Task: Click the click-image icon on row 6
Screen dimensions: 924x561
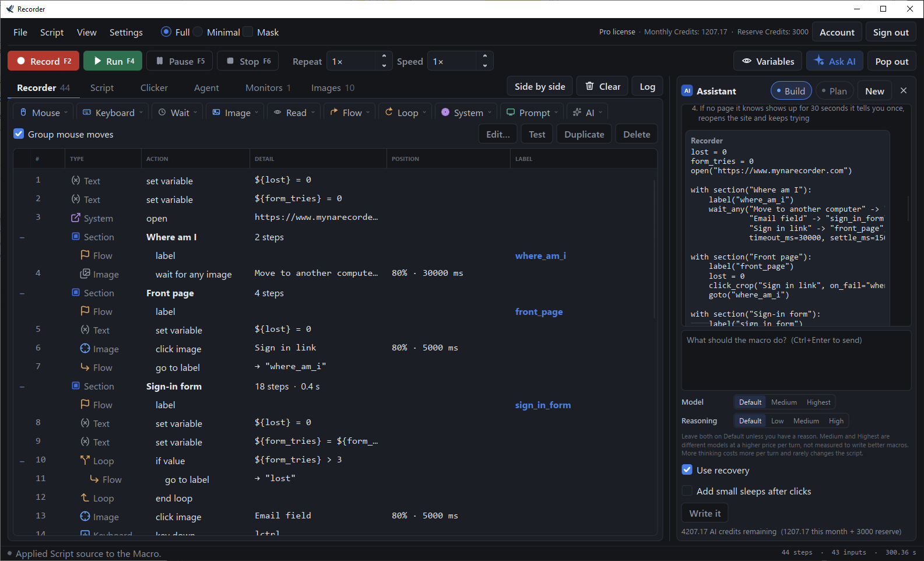Action: point(85,348)
